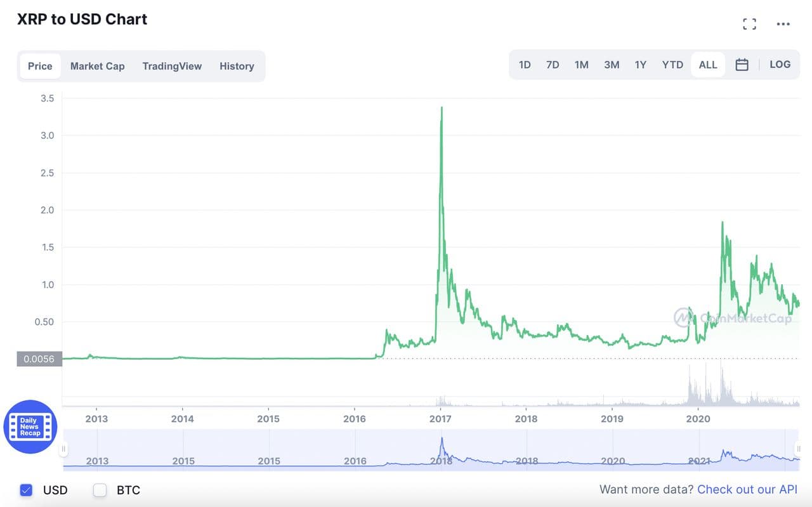The image size is (812, 507).
Task: Set chart range to 1D
Action: [x=525, y=65]
